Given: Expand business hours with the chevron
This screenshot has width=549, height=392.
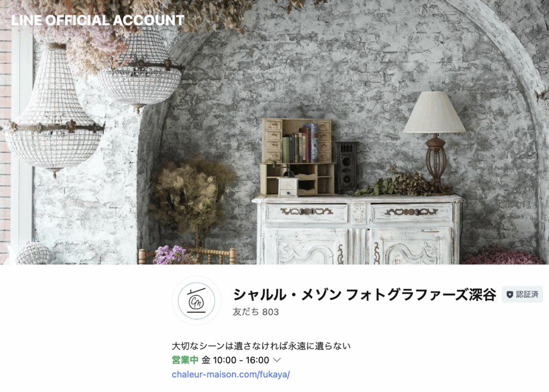Looking at the screenshot, I should pos(277,360).
